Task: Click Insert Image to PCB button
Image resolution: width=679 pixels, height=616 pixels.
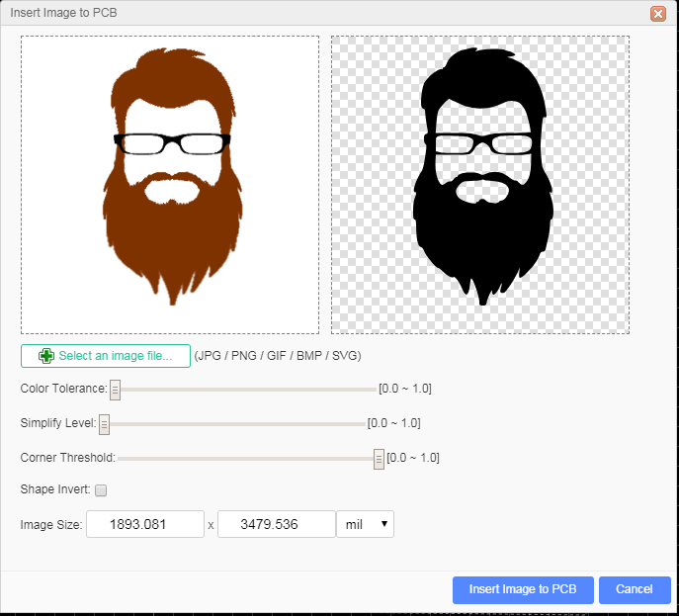Action: (523, 589)
